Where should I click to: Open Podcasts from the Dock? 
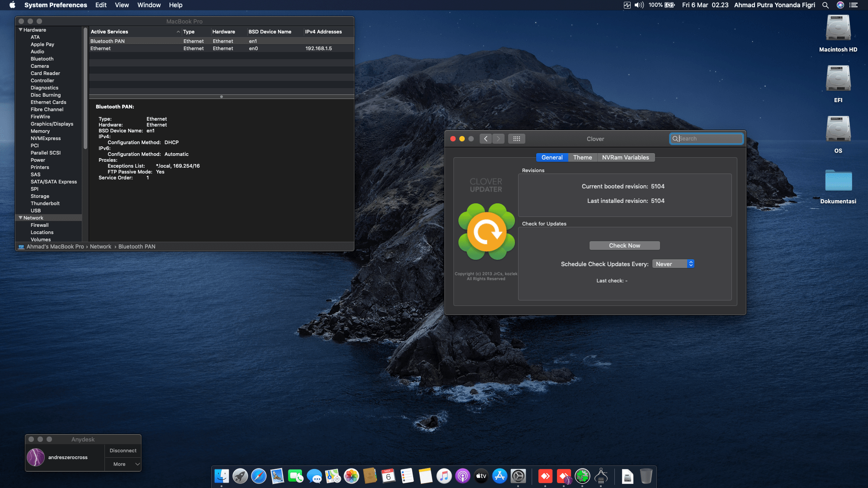[462, 476]
